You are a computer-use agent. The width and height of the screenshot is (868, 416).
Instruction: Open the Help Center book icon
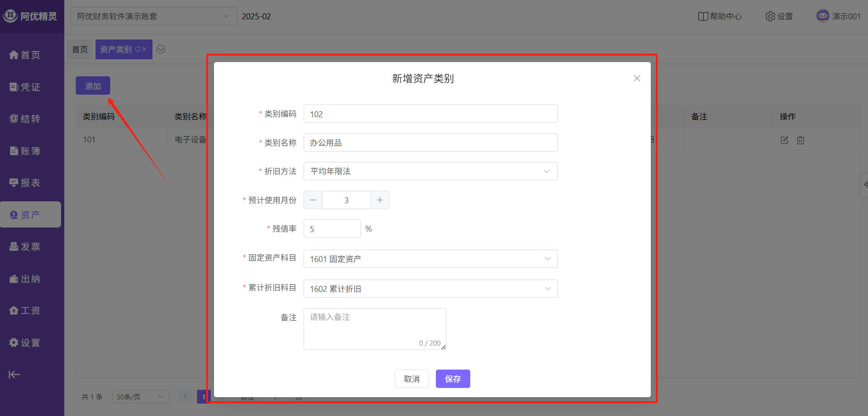pyautogui.click(x=703, y=17)
